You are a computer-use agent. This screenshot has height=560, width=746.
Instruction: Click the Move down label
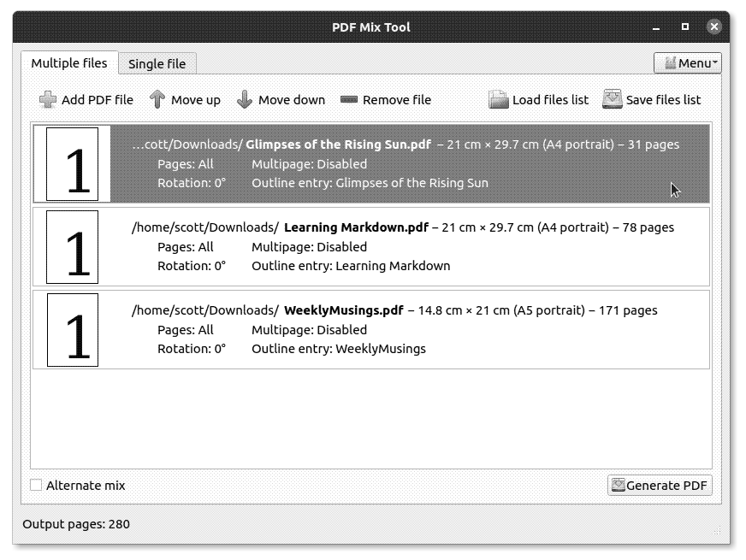pyautogui.click(x=292, y=100)
